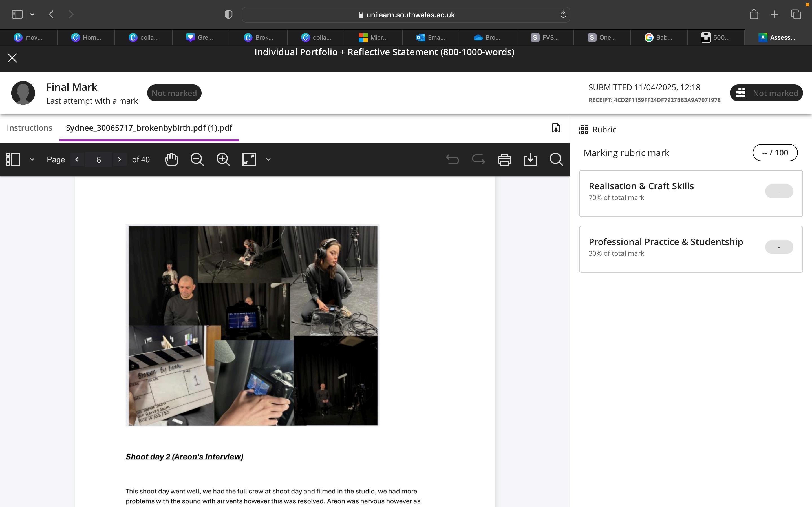The image size is (812, 507).
Task: Select the Sydnee brokenbybirth PDF tab
Action: click(x=149, y=128)
